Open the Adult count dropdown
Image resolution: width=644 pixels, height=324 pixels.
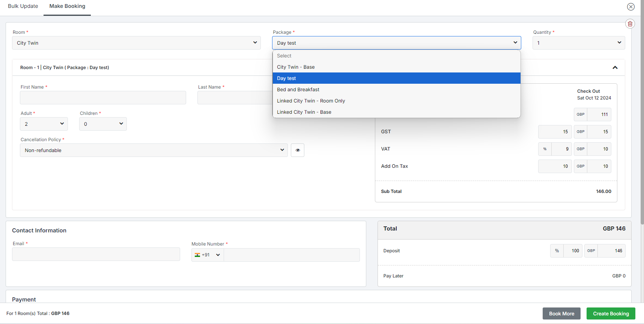tap(44, 124)
